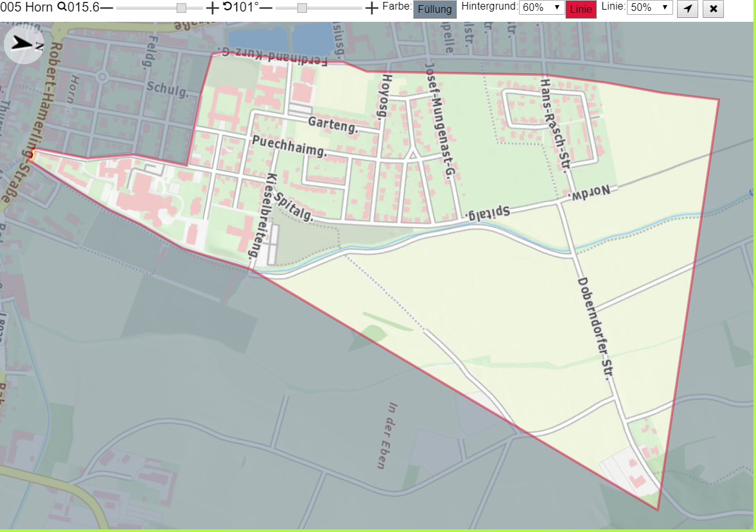The height and width of the screenshot is (532, 756).
Task: Pick the Füllung fill color swatch
Action: click(x=435, y=9)
